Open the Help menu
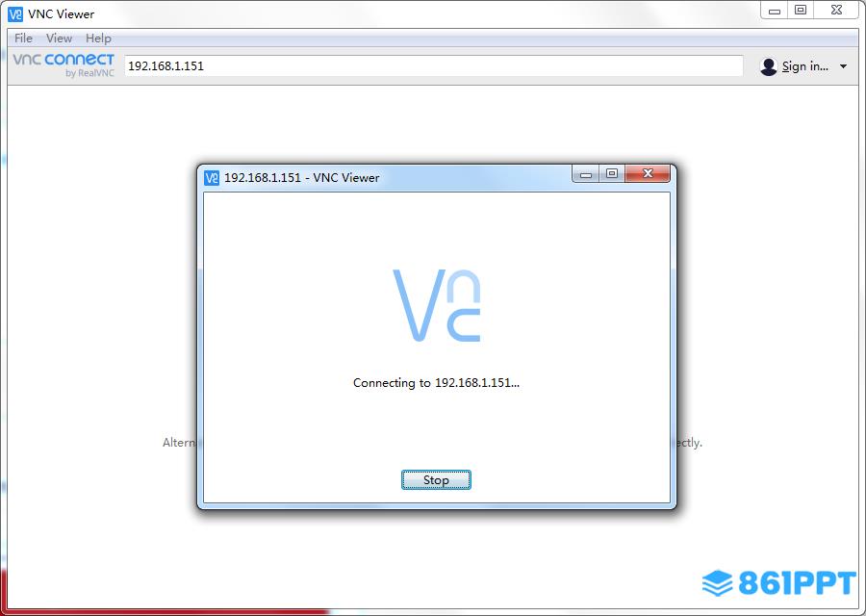This screenshot has width=866, height=616. [x=98, y=38]
